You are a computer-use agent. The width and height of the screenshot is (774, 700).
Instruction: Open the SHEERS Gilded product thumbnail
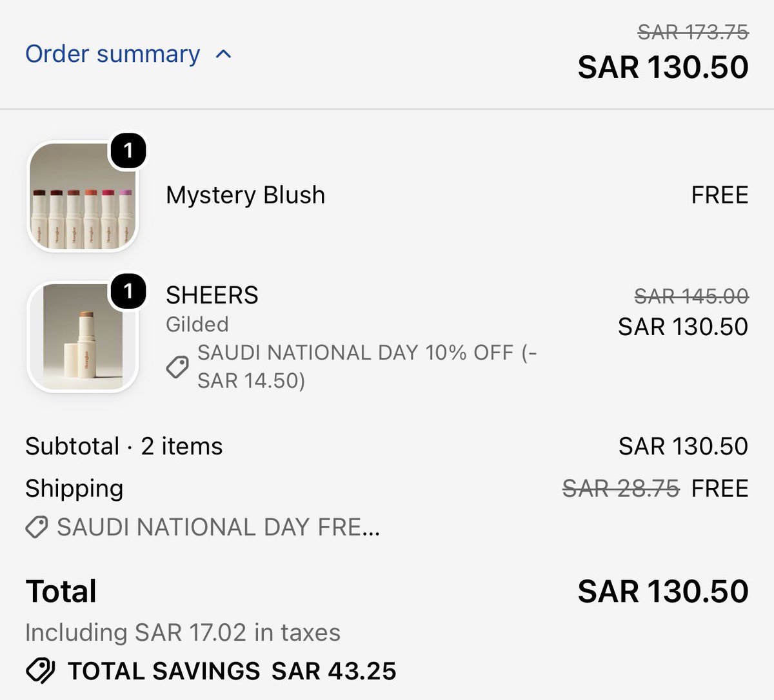(x=83, y=336)
